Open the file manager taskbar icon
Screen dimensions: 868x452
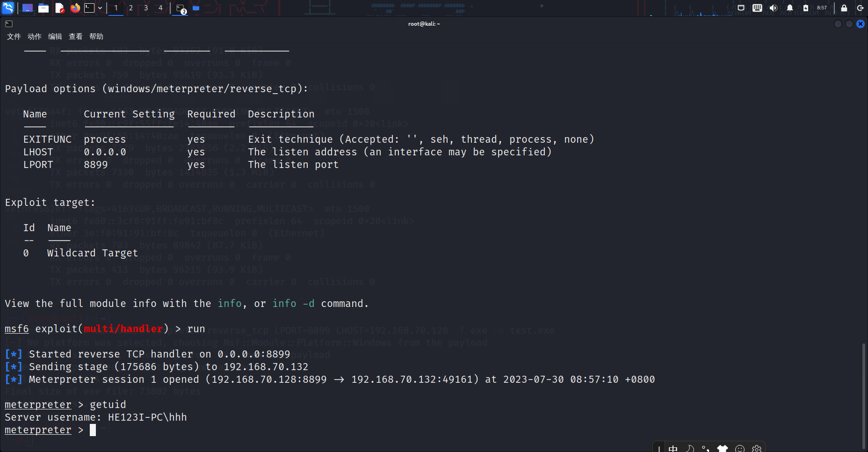pyautogui.click(x=43, y=8)
